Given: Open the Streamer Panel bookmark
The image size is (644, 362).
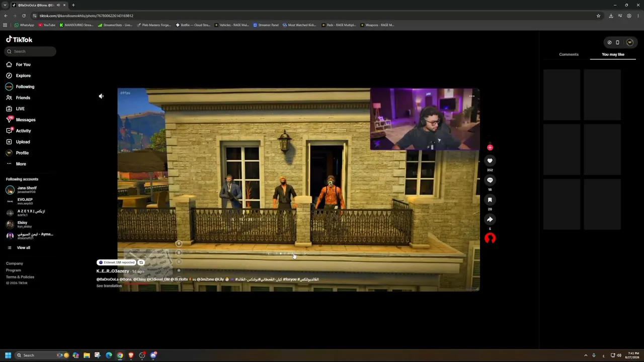Looking at the screenshot, I should [x=266, y=25].
